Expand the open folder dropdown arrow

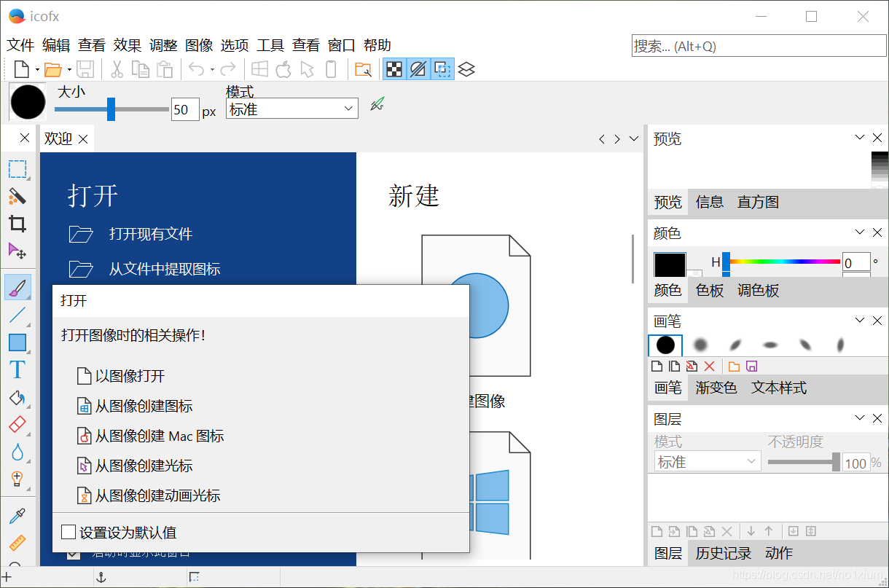69,70
